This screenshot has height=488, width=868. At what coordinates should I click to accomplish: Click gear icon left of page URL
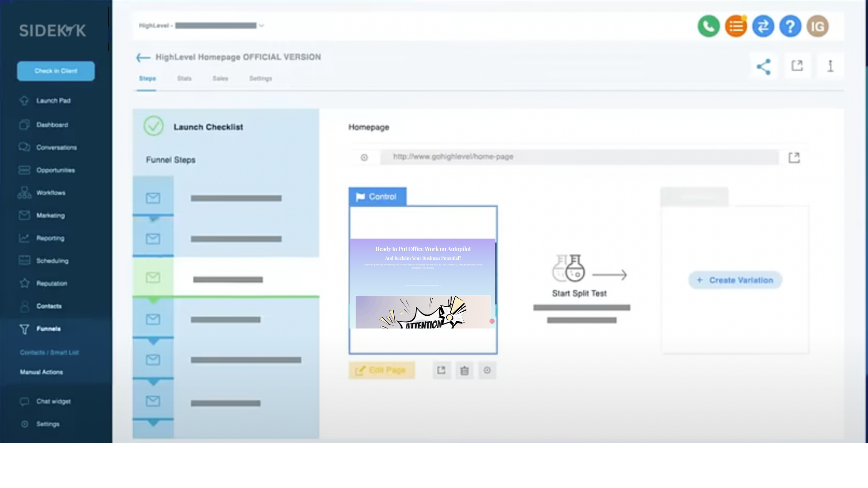click(364, 157)
